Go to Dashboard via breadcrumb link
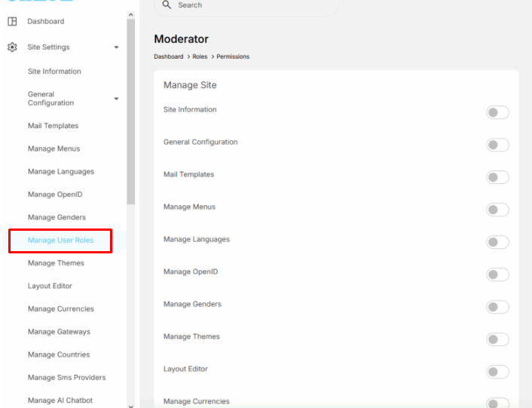 (x=168, y=57)
